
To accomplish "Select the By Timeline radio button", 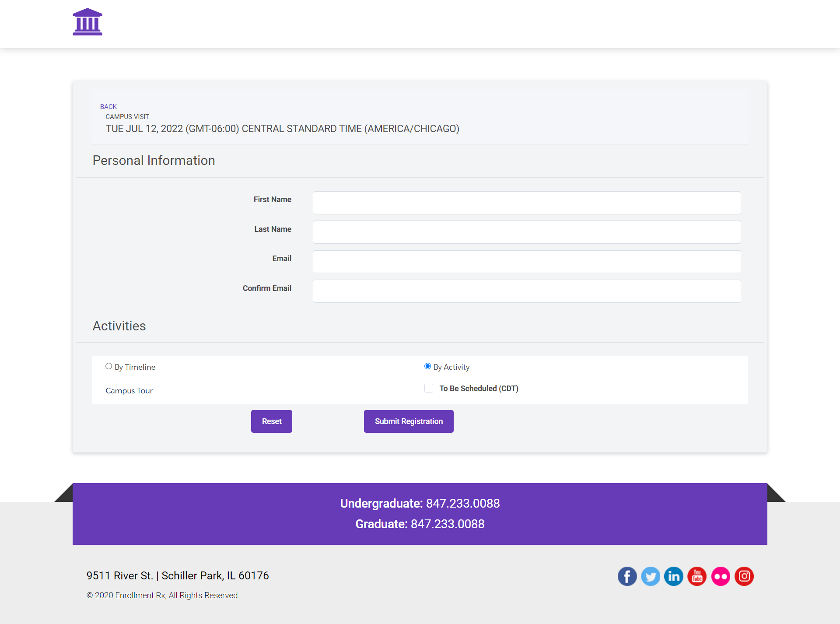I will point(108,366).
